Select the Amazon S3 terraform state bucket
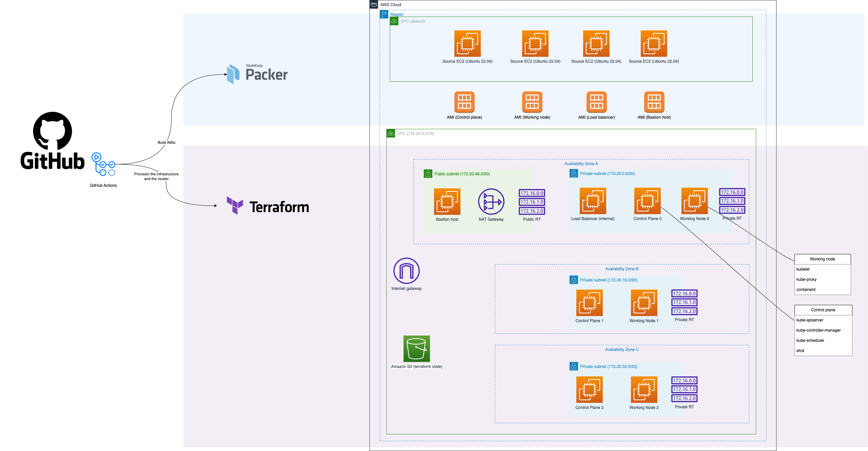This screenshot has width=868, height=451. 417,349
